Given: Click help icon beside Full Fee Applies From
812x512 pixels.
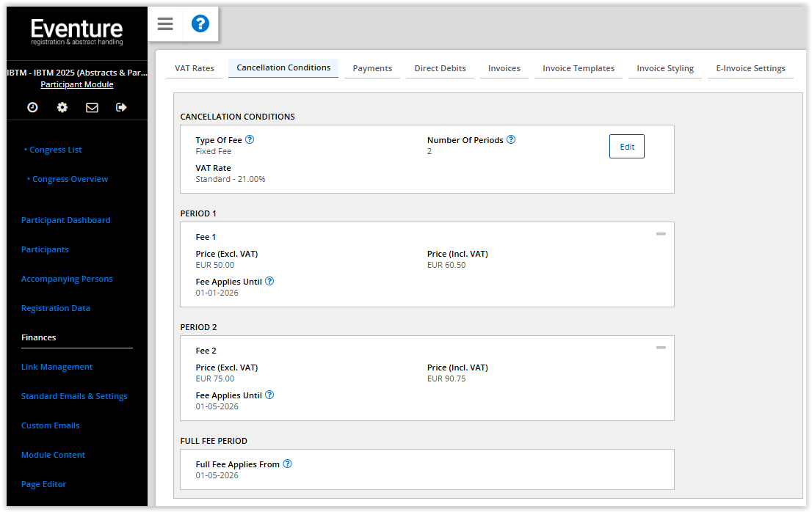Looking at the screenshot, I should point(287,464).
